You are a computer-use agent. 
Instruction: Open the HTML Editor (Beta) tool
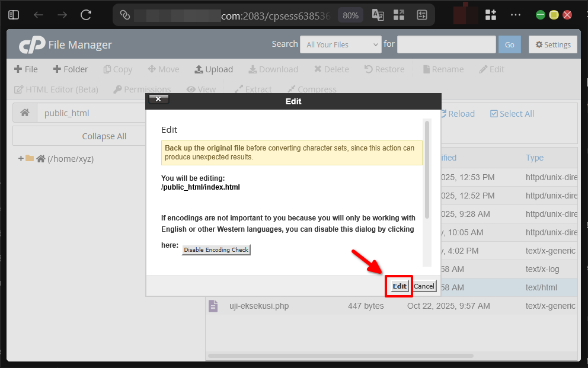tap(56, 89)
